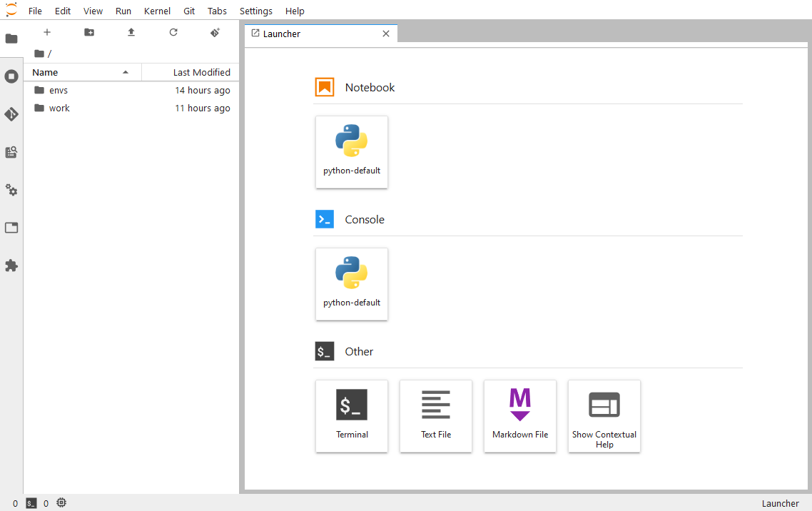Click the Jupyter logo icon
Viewport: 812px width, 511px height.
pos(11,10)
